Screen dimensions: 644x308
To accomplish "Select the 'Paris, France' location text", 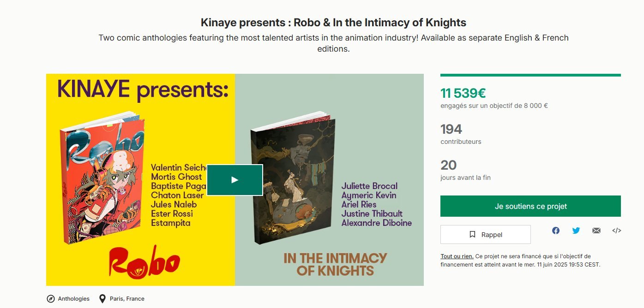I will tap(127, 299).
